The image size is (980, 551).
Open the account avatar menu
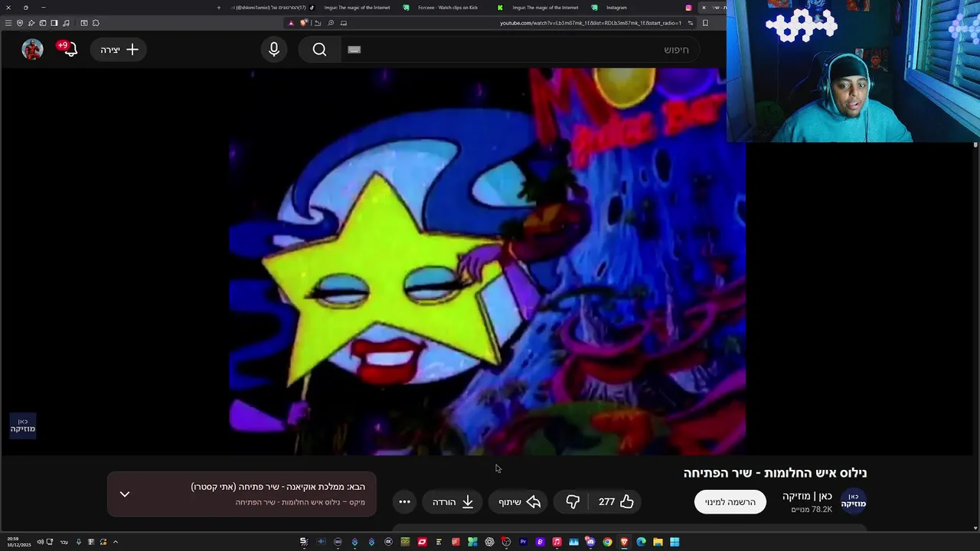point(32,50)
